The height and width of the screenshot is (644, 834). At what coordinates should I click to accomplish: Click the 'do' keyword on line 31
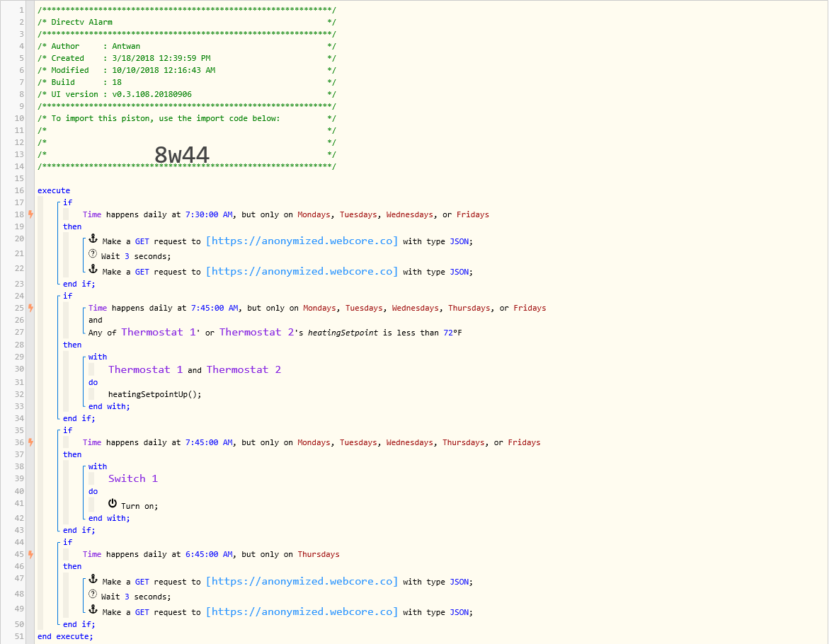(93, 382)
